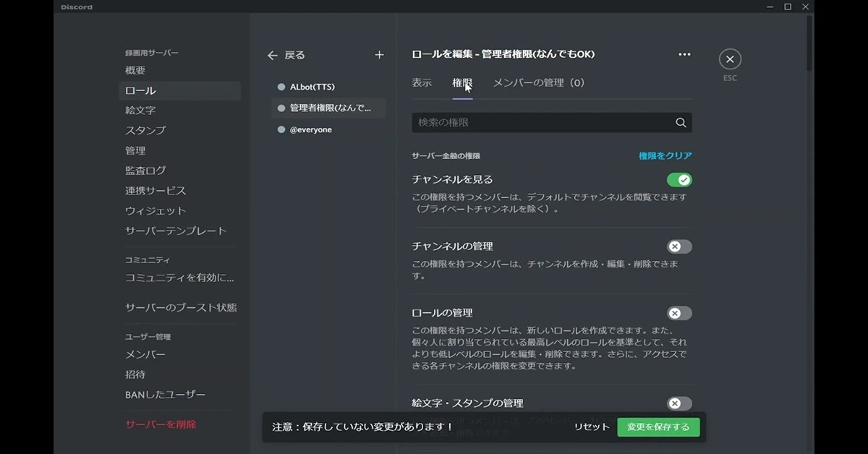The width and height of the screenshot is (868, 454).
Task: Save changes with 変更を保存する button
Action: click(x=657, y=427)
